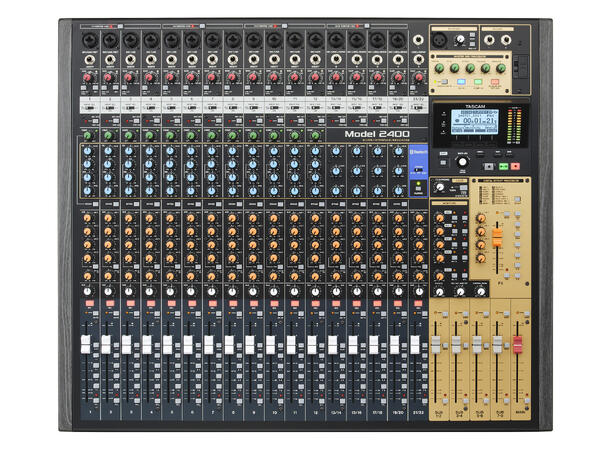
Task: Click the white data wheel below the LCD
Action: pos(462,162)
